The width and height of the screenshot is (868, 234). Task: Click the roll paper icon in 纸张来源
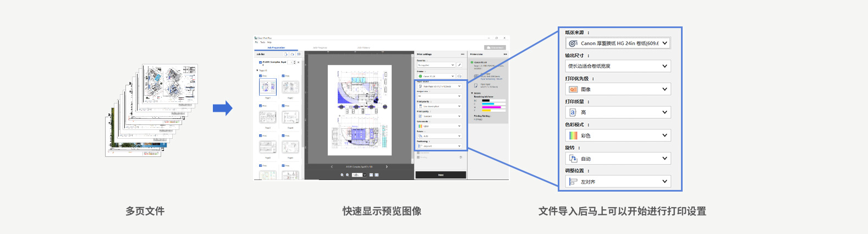pyautogui.click(x=573, y=43)
